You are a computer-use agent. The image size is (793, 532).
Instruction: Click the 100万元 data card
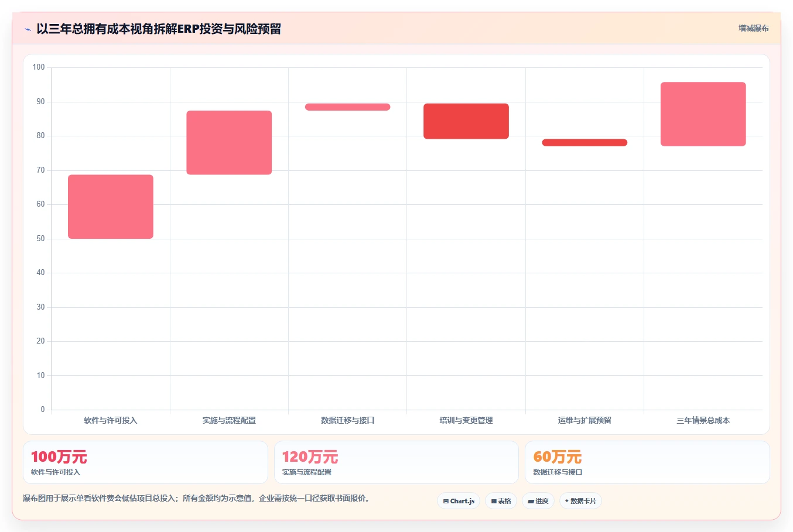pos(145,462)
